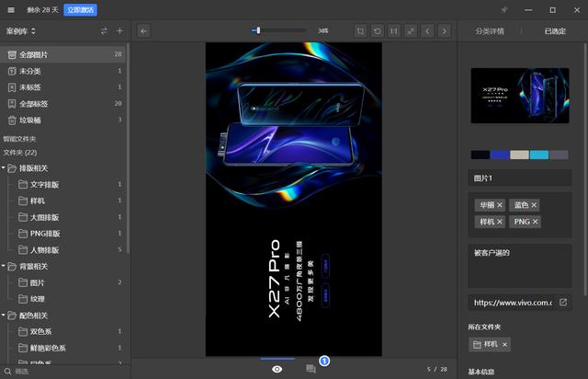The image size is (588, 379).
Task: Open the 未分类 category
Action: click(64, 71)
